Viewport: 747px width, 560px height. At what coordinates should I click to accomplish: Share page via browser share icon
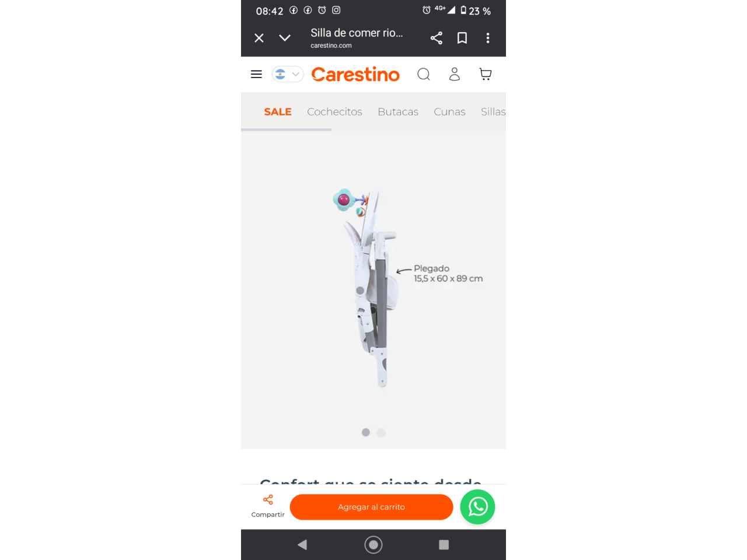tap(437, 38)
